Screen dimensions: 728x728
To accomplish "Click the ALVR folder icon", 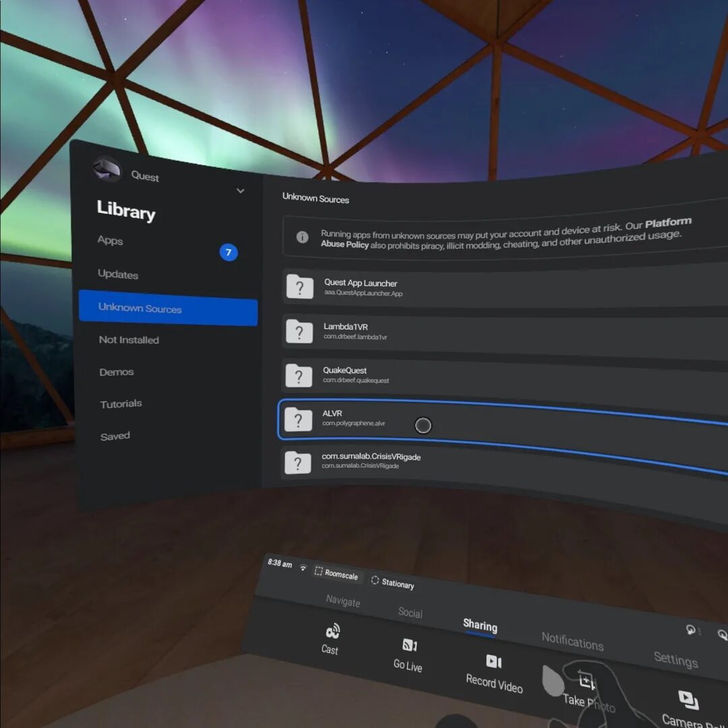I will 298,419.
